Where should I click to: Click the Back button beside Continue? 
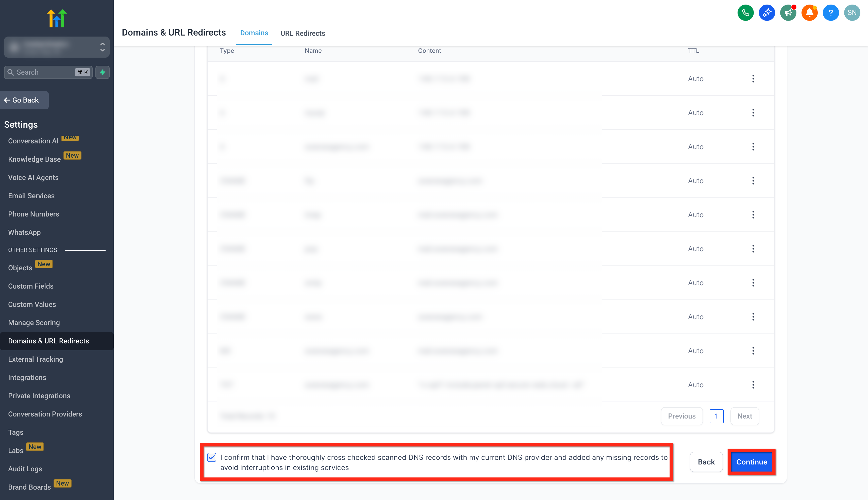706,462
